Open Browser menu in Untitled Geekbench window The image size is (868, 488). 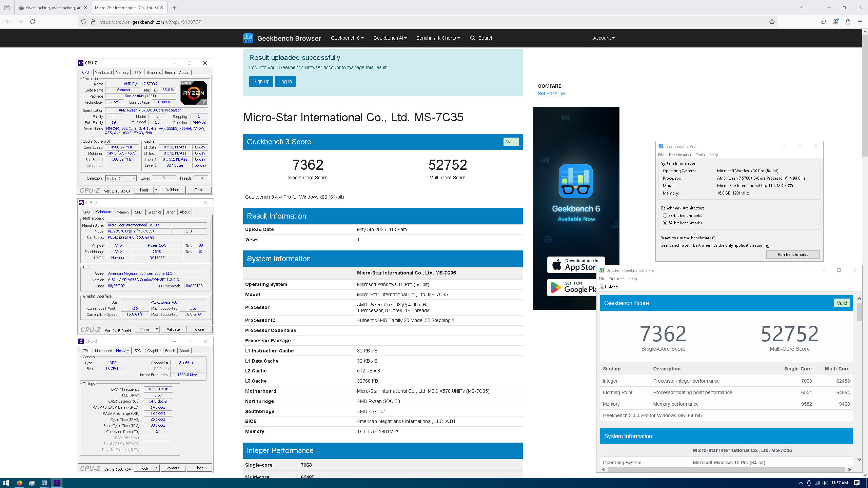pos(616,279)
